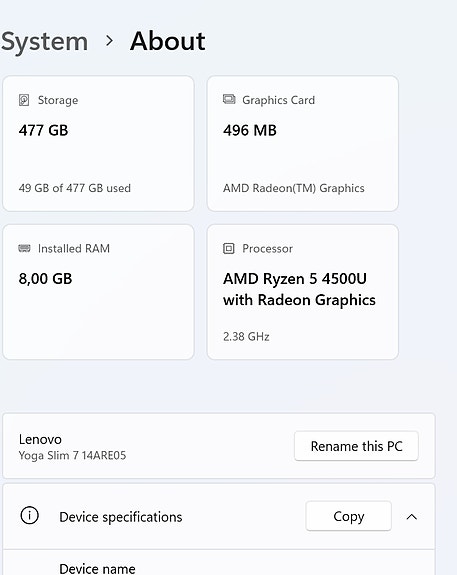457x575 pixels.
Task: Click the 'Lenovo' device name text
Action: pos(40,439)
